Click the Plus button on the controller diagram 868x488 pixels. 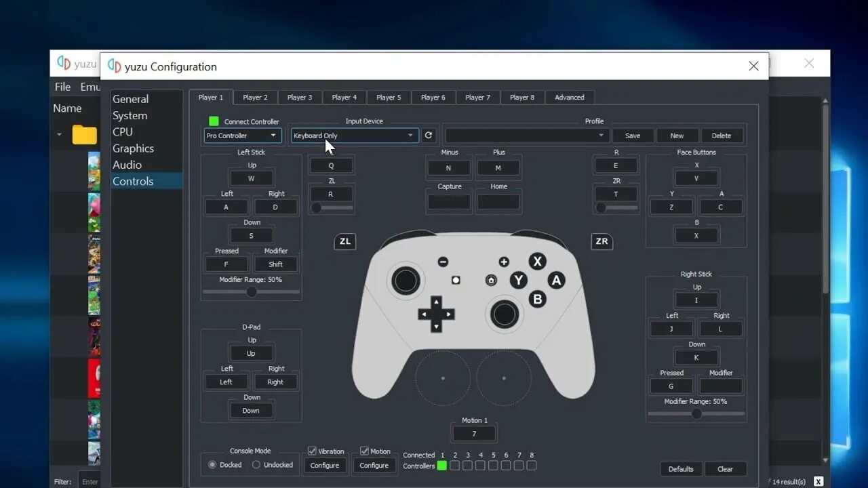[x=504, y=262]
